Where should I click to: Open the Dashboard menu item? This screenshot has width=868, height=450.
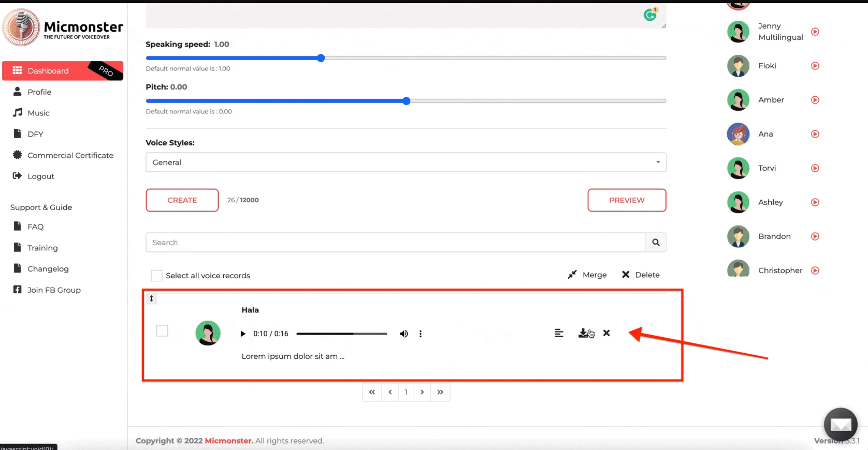63,71
